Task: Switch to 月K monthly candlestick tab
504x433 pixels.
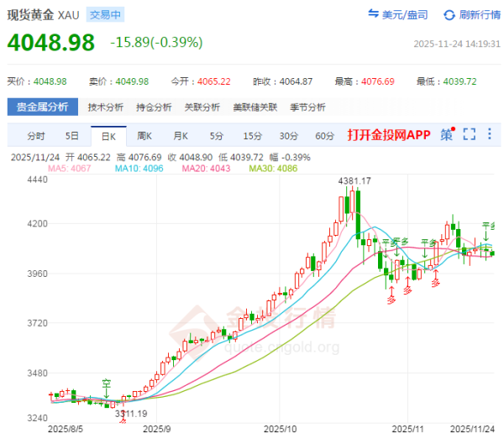Action: [181, 136]
